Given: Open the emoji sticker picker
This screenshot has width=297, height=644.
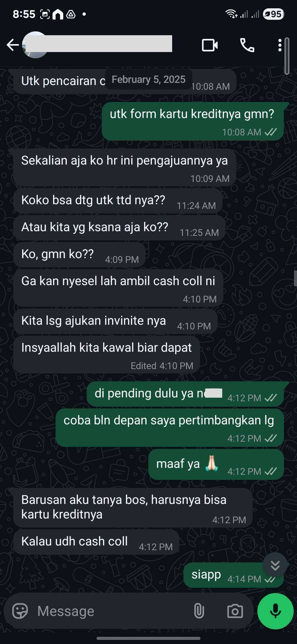Looking at the screenshot, I should pyautogui.click(x=20, y=611).
